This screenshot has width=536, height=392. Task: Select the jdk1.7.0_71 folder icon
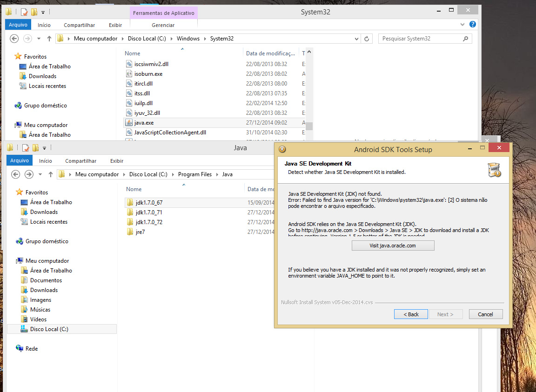130,212
